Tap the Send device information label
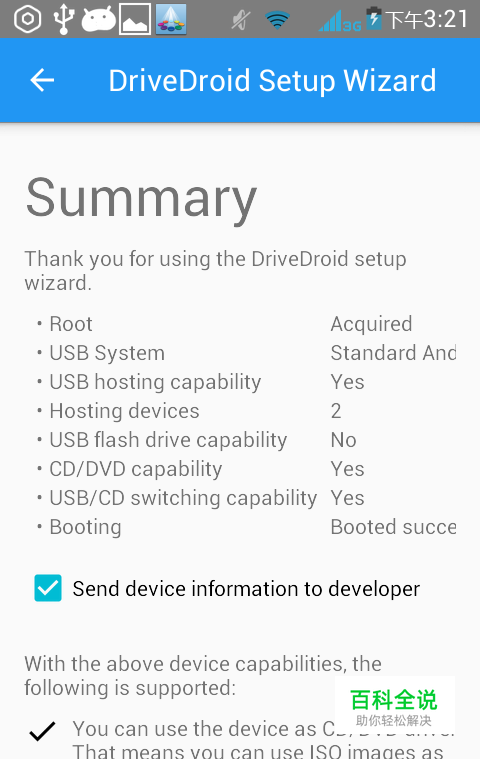The width and height of the screenshot is (480, 759). (x=246, y=589)
